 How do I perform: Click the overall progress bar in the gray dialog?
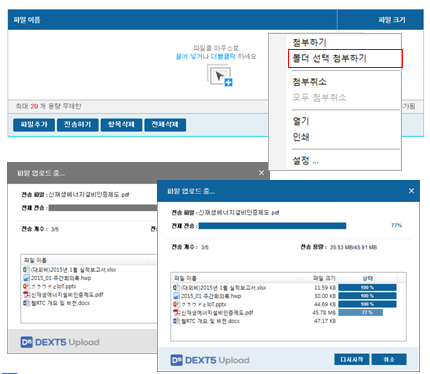pyautogui.click(x=103, y=208)
